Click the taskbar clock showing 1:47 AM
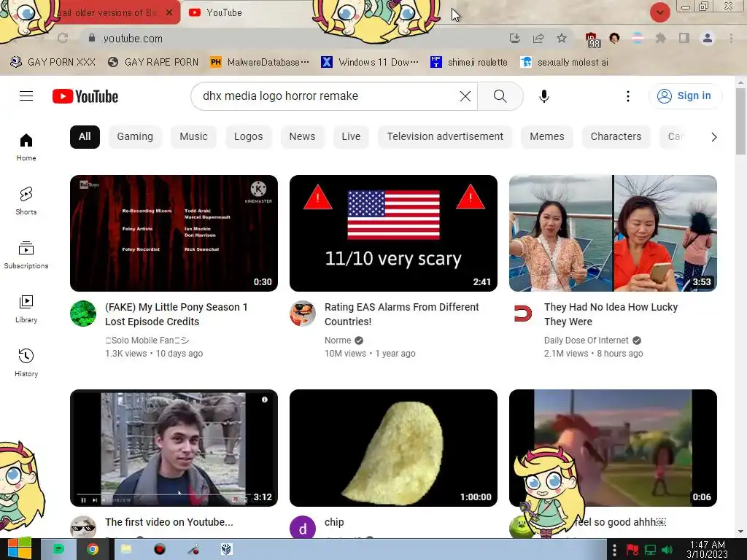The image size is (747, 560). [708, 550]
